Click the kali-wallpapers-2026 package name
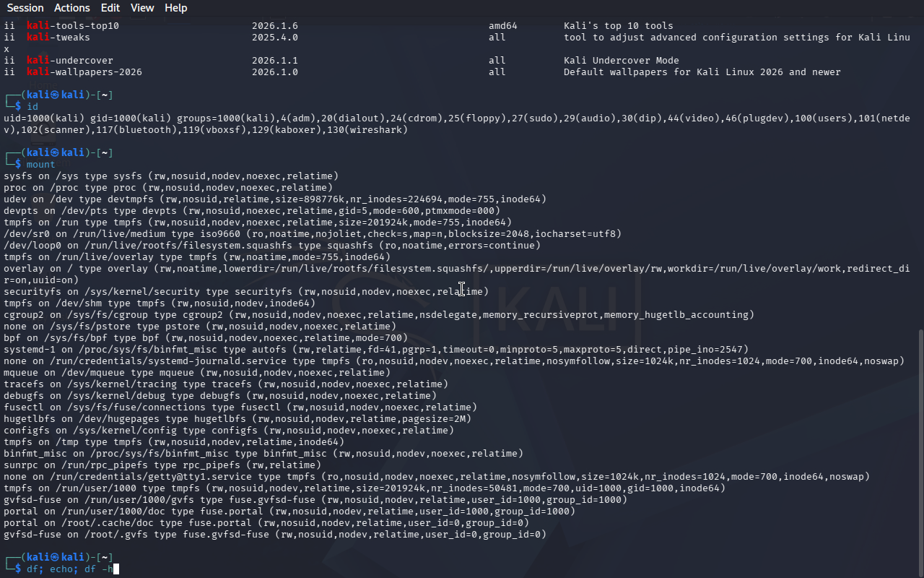This screenshot has height=578, width=924. (84, 72)
